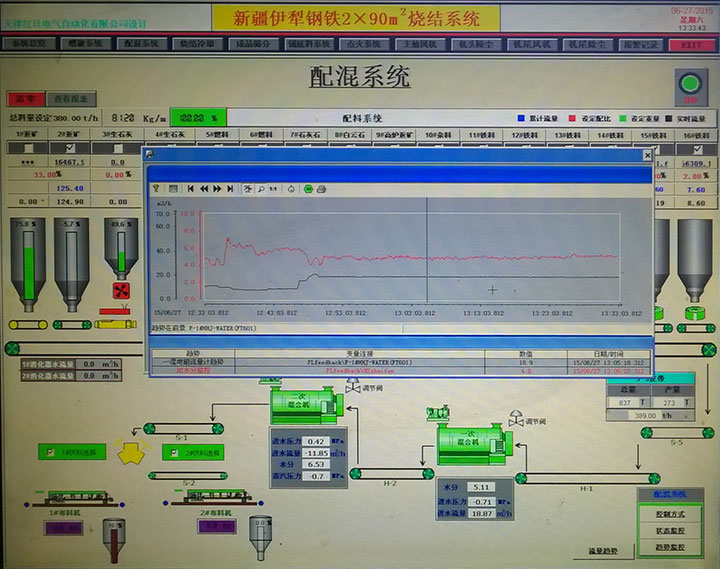The width and height of the screenshot is (720, 569).
Task: Click the 水分 value field of primary mixer
Action: [317, 464]
